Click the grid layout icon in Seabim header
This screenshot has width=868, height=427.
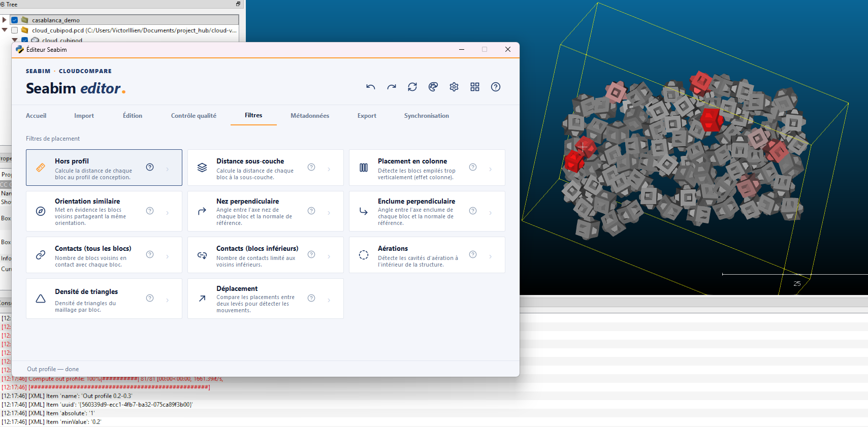pyautogui.click(x=475, y=87)
